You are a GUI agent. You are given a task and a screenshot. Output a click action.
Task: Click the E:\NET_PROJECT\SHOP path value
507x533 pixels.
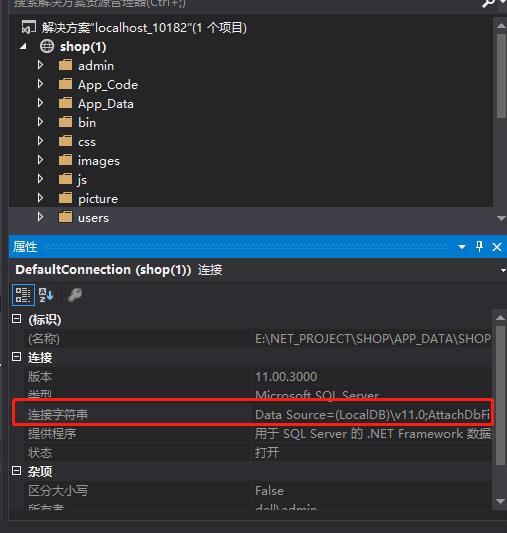[x=373, y=339]
